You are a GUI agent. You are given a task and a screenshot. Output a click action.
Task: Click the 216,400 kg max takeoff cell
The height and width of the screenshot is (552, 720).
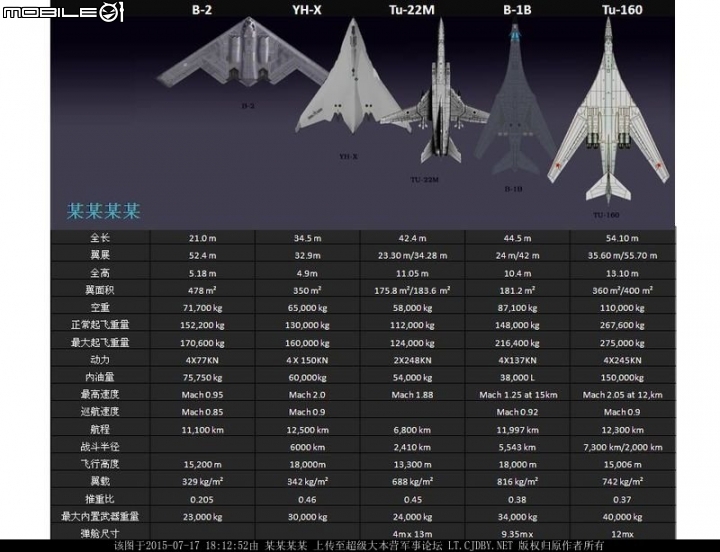coord(518,343)
